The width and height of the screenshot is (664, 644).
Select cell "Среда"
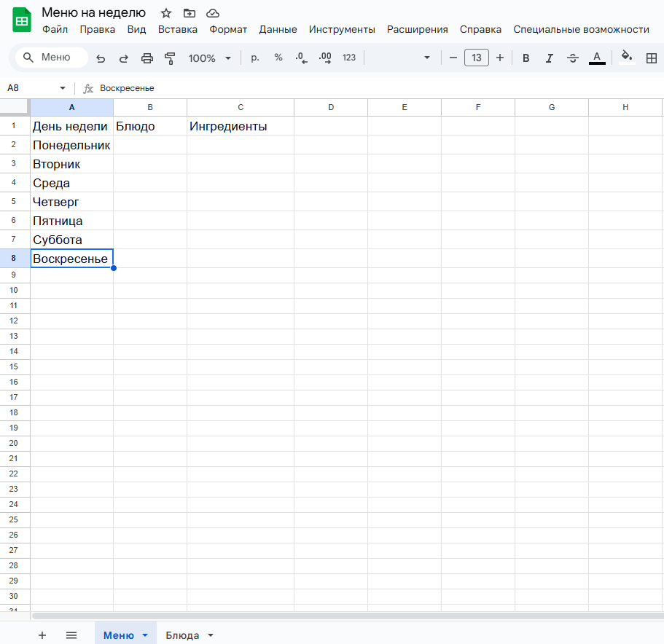coord(71,183)
